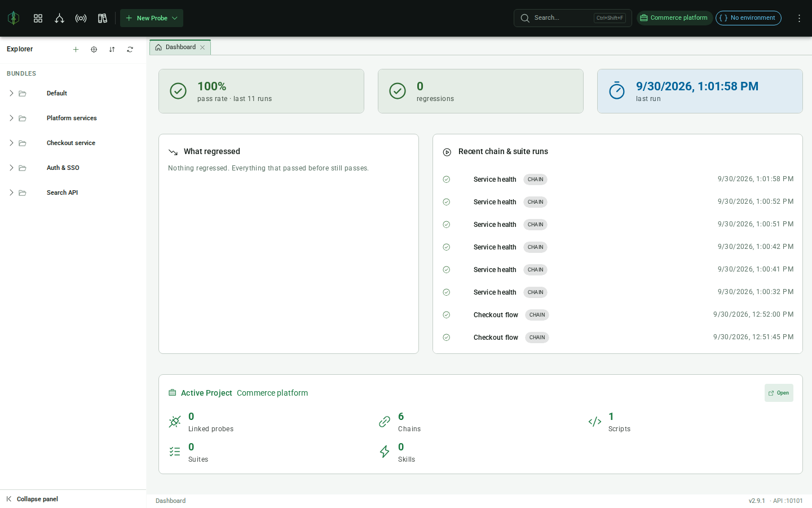Click the Explorer locate target icon

pos(94,50)
